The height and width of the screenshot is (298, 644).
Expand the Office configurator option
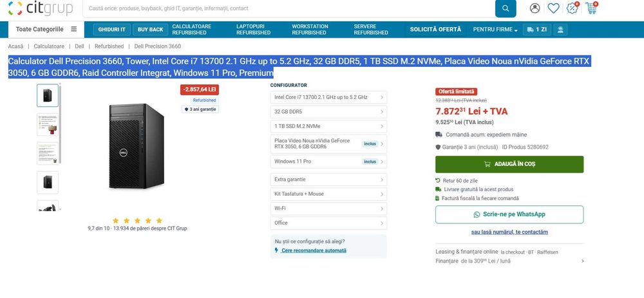click(328, 223)
